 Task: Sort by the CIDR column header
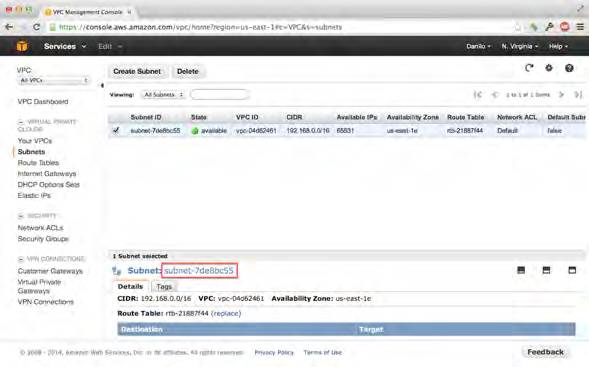pyautogui.click(x=294, y=117)
